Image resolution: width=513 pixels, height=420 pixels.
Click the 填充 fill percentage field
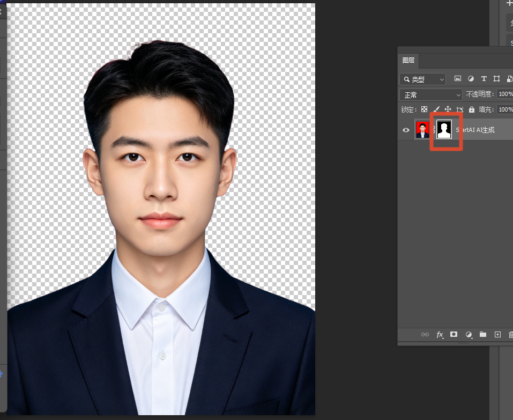point(505,109)
